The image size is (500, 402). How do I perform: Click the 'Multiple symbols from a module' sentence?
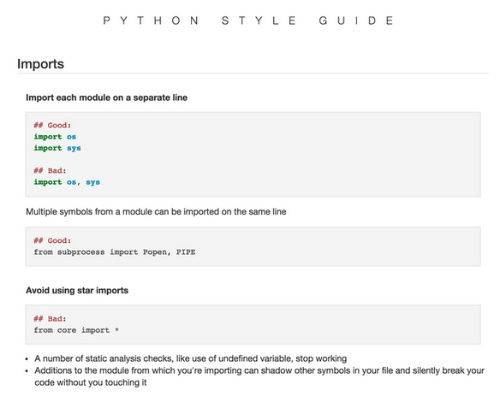(x=156, y=212)
